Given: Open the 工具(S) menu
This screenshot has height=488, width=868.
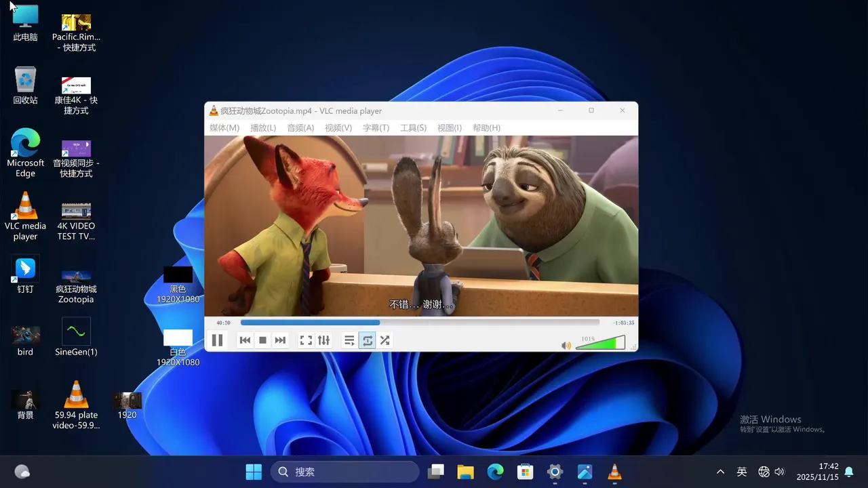Looking at the screenshot, I should pos(413,127).
